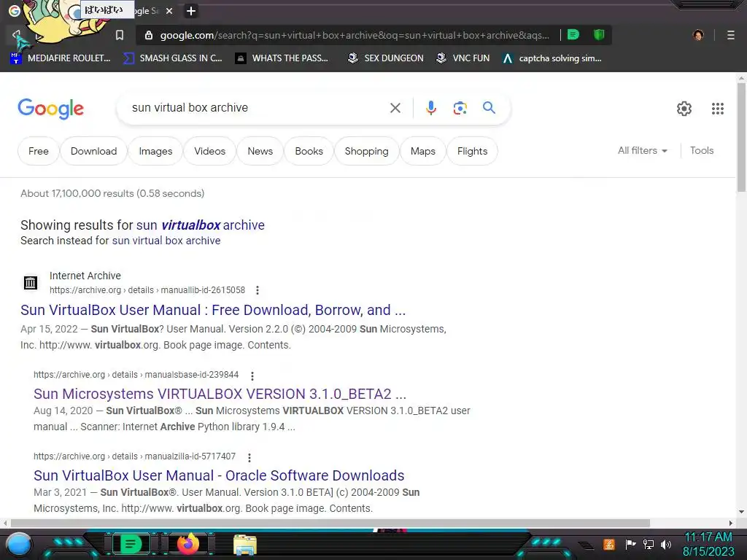This screenshot has width=747, height=560.
Task: Switch to Images results
Action: click(x=156, y=151)
